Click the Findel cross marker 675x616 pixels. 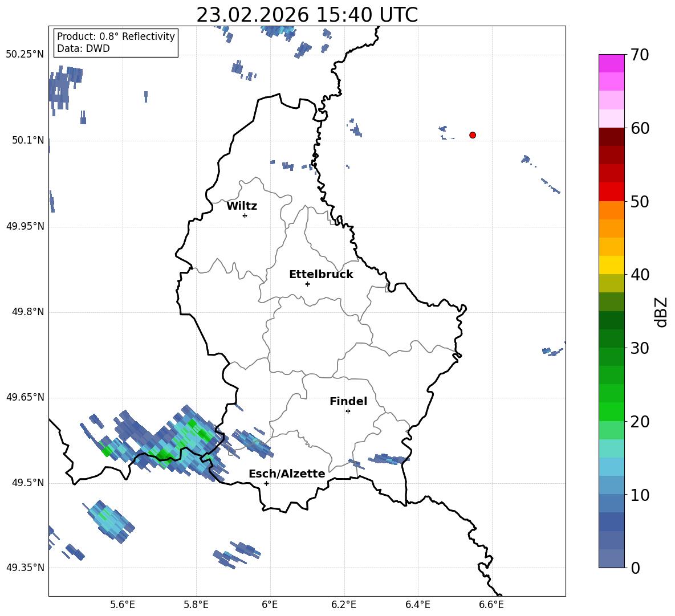click(x=348, y=411)
